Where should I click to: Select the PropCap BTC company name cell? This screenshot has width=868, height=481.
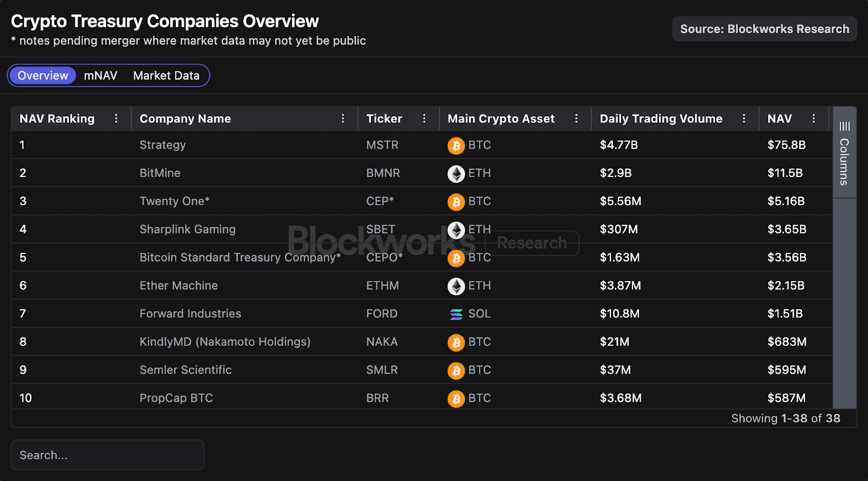click(x=176, y=398)
